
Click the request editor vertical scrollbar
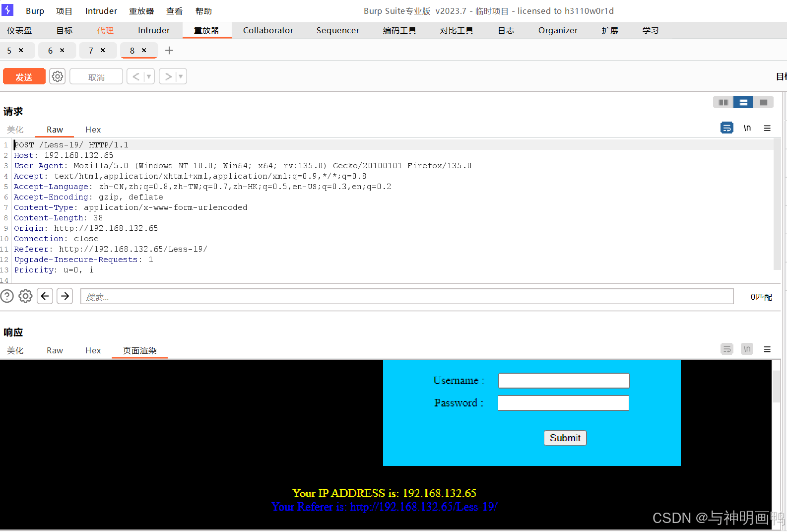777,204
